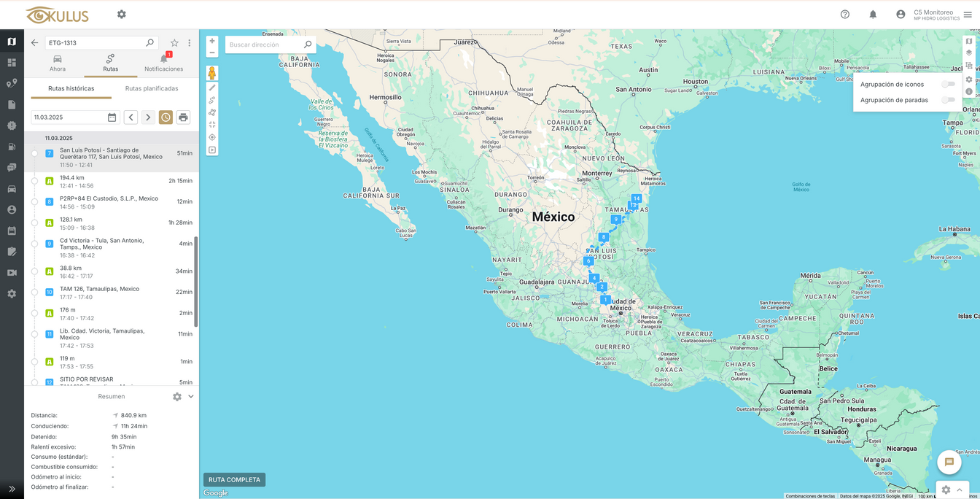Click the RUTA COMPLETA button
This screenshot has height=499, width=980.
(x=234, y=480)
